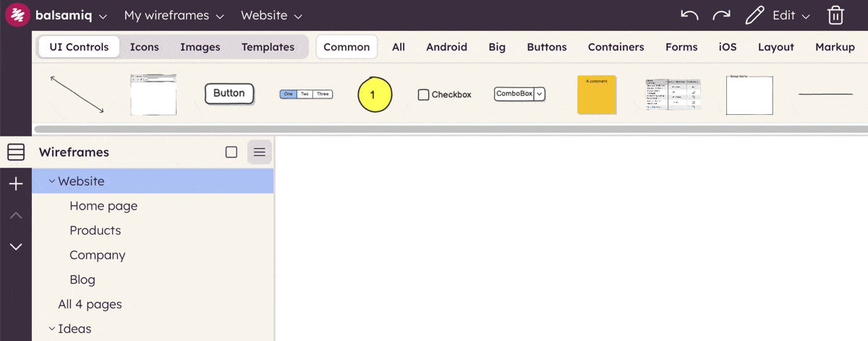This screenshot has height=341, width=868.
Task: Select the Checkbox control in library
Action: pos(444,95)
